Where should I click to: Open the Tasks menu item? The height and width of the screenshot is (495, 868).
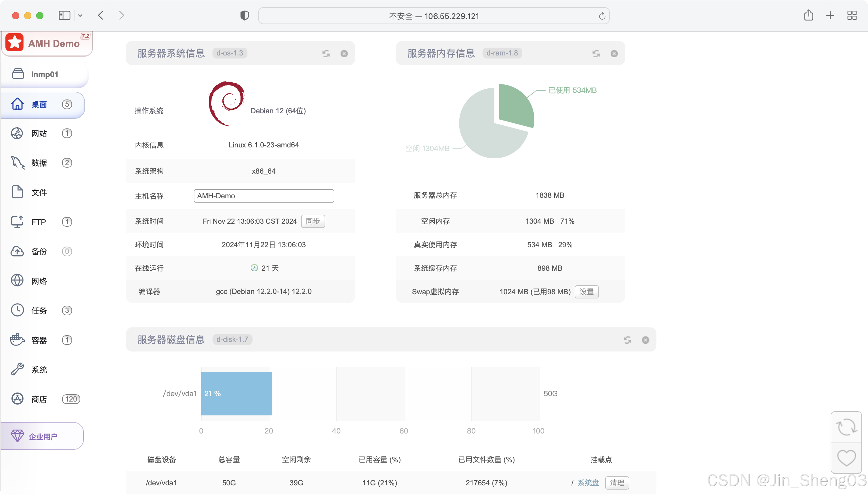39,311
